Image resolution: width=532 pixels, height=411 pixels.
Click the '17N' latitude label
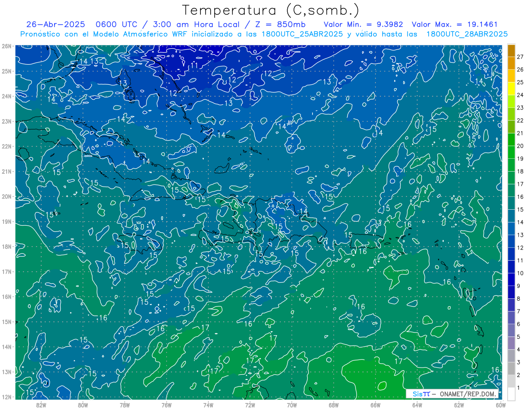coord(6,272)
